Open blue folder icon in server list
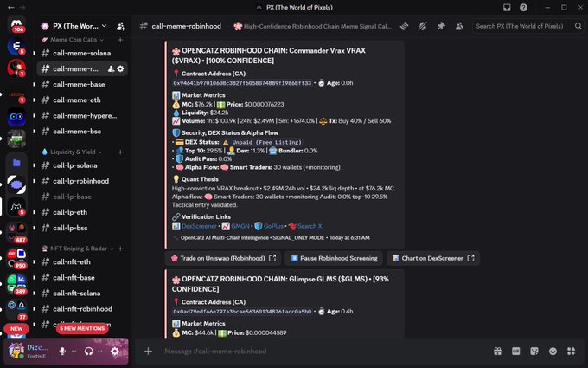588x368 pixels. (16, 163)
